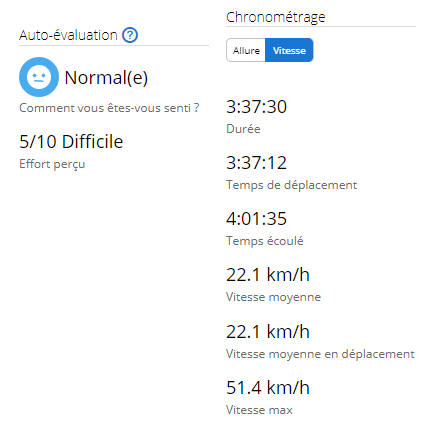Viewport: 424px width, 426px height.
Task: Click the Temps de déplacement label
Action: pos(292,185)
